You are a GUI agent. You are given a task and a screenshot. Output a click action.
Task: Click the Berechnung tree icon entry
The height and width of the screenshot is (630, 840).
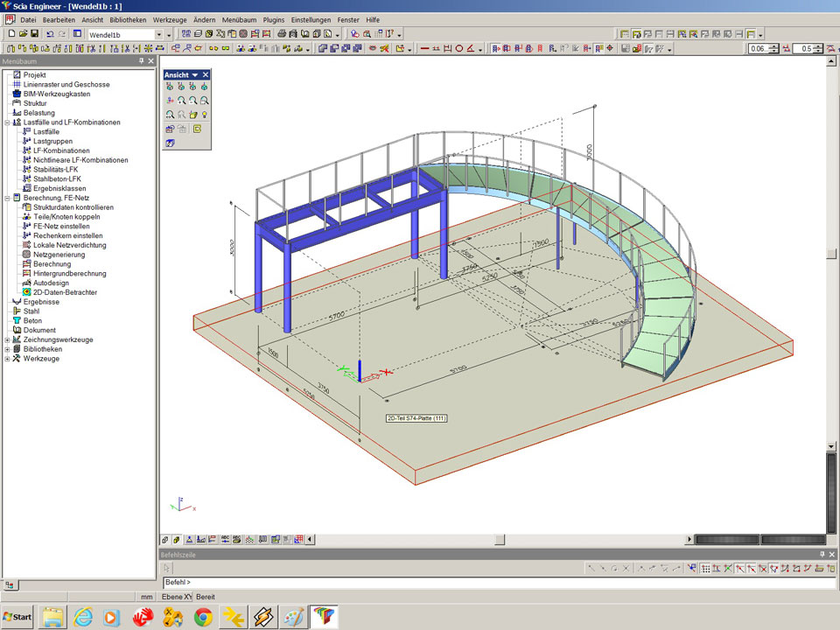[26, 264]
